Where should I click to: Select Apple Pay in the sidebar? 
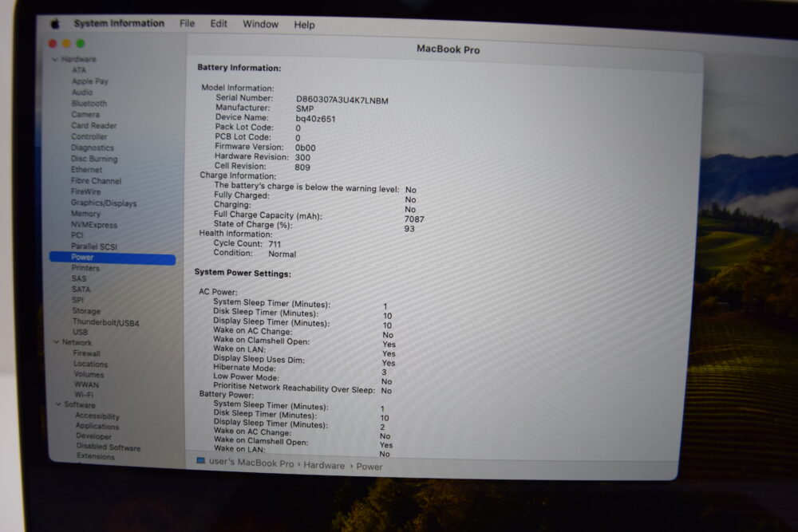(x=90, y=81)
